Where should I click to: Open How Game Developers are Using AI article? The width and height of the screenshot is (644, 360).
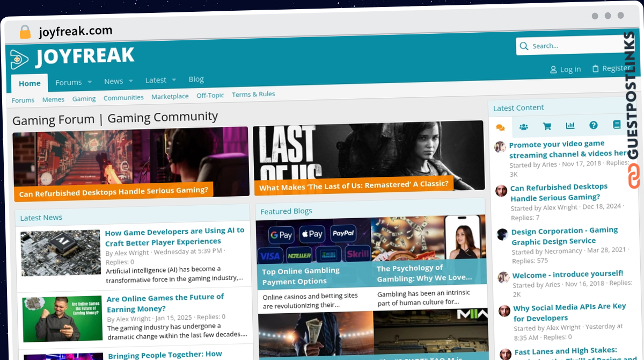click(x=174, y=236)
